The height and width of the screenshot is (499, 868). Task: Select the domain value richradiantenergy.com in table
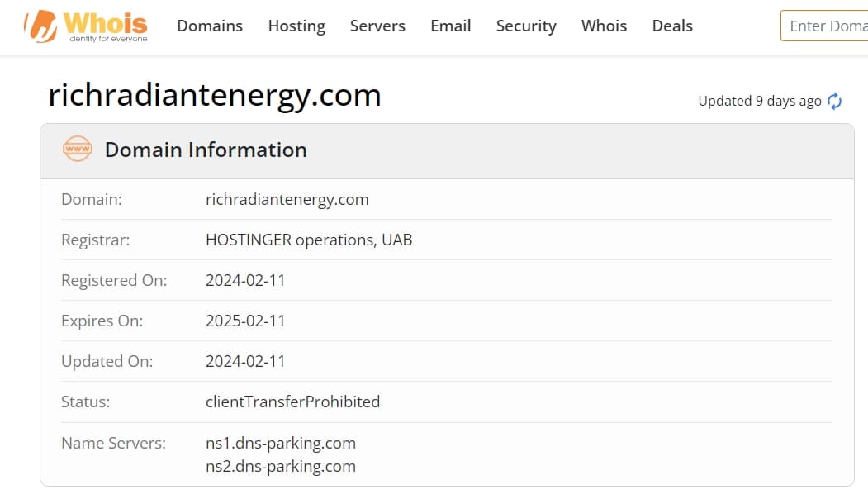point(287,199)
